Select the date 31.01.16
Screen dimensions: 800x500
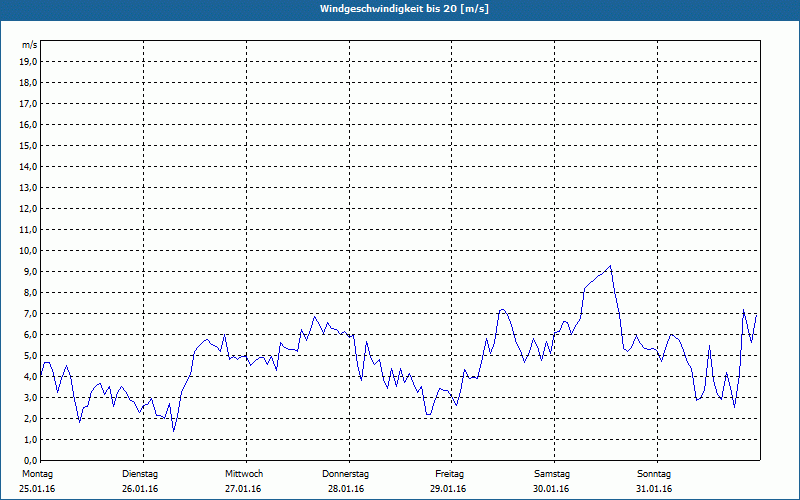pyautogui.click(x=654, y=489)
